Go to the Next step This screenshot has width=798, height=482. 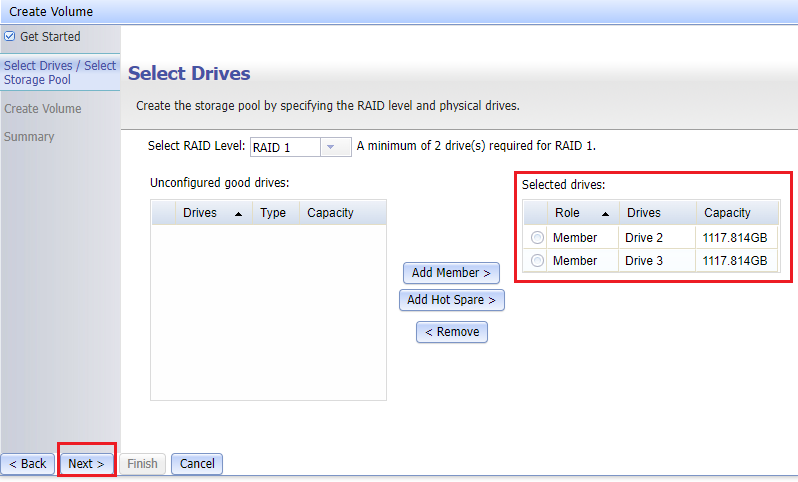coord(86,464)
